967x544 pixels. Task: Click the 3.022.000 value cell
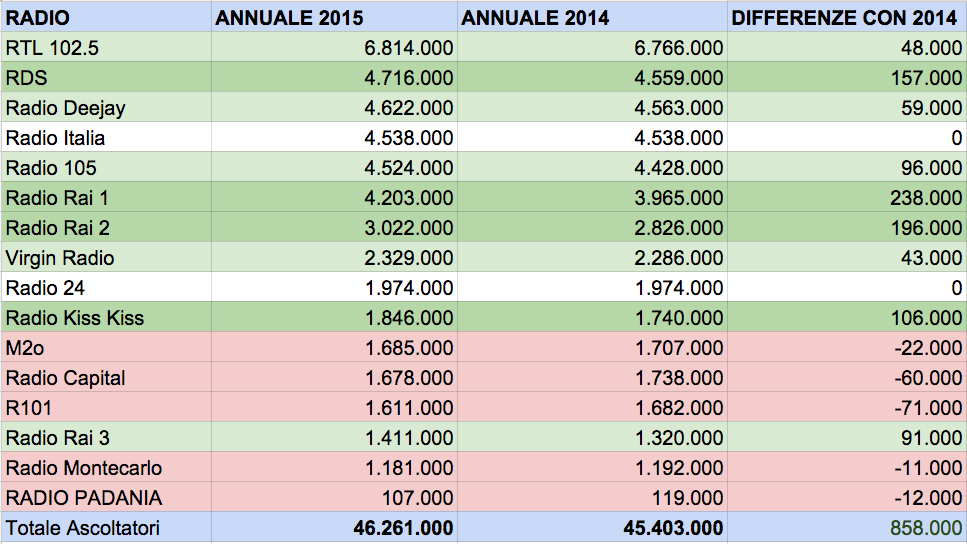(334, 228)
